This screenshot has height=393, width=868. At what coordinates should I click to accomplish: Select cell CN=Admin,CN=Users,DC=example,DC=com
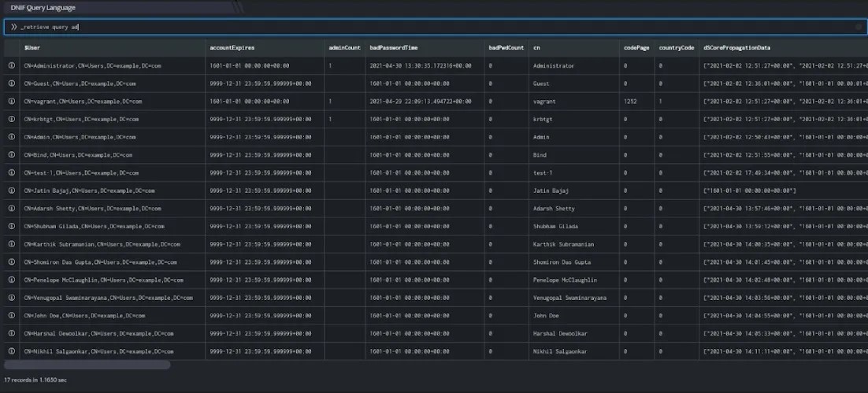[113, 137]
